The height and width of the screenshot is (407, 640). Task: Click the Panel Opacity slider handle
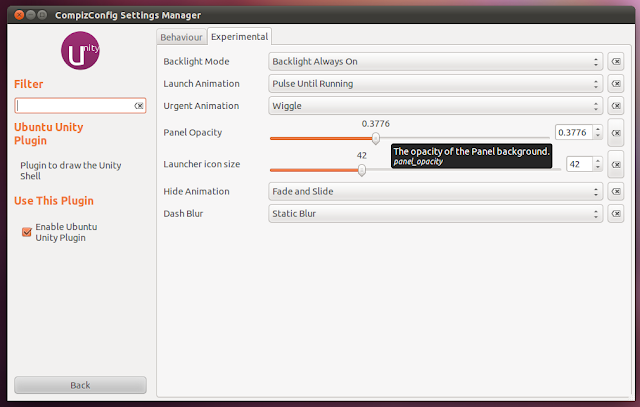point(376,138)
